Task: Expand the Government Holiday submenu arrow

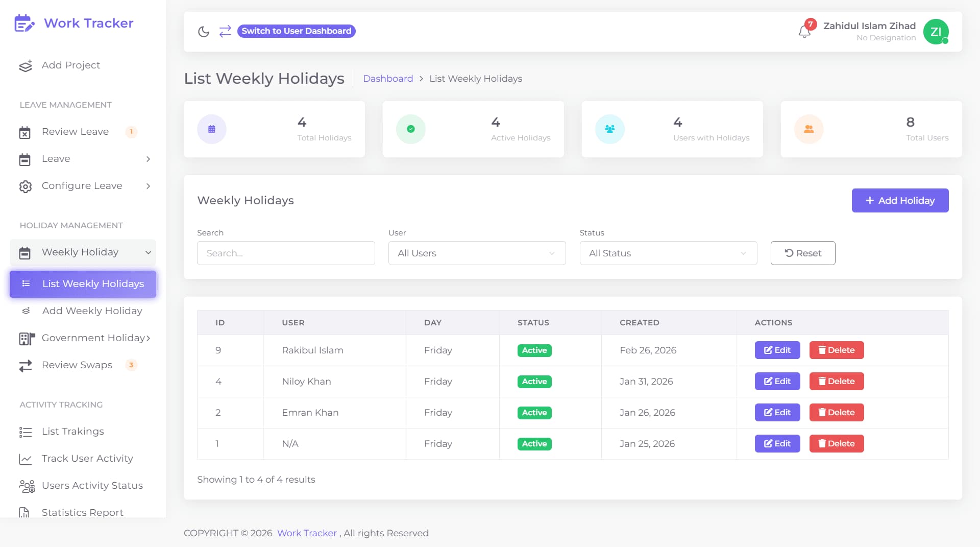Action: [x=148, y=338]
